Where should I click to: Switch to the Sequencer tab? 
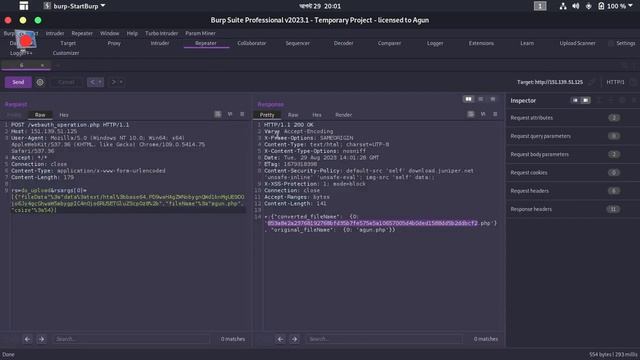297,43
